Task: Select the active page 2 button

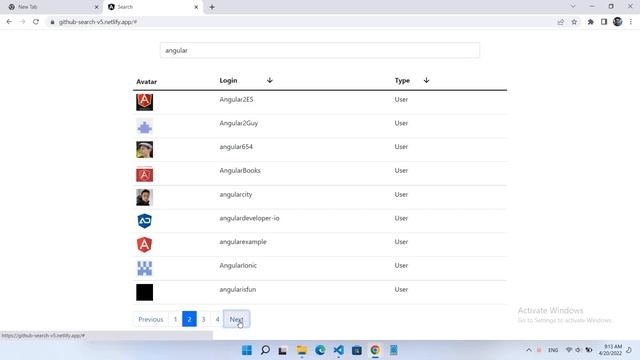Action: (x=189, y=319)
